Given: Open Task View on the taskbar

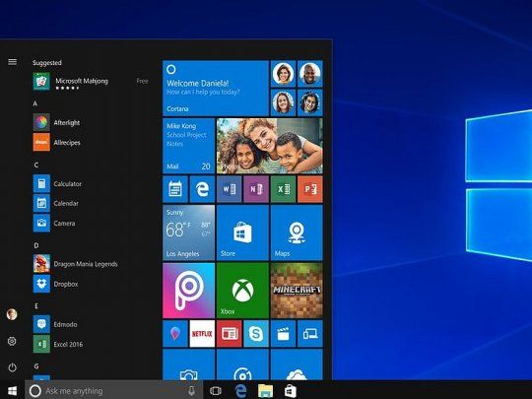Looking at the screenshot, I should 216,391.
